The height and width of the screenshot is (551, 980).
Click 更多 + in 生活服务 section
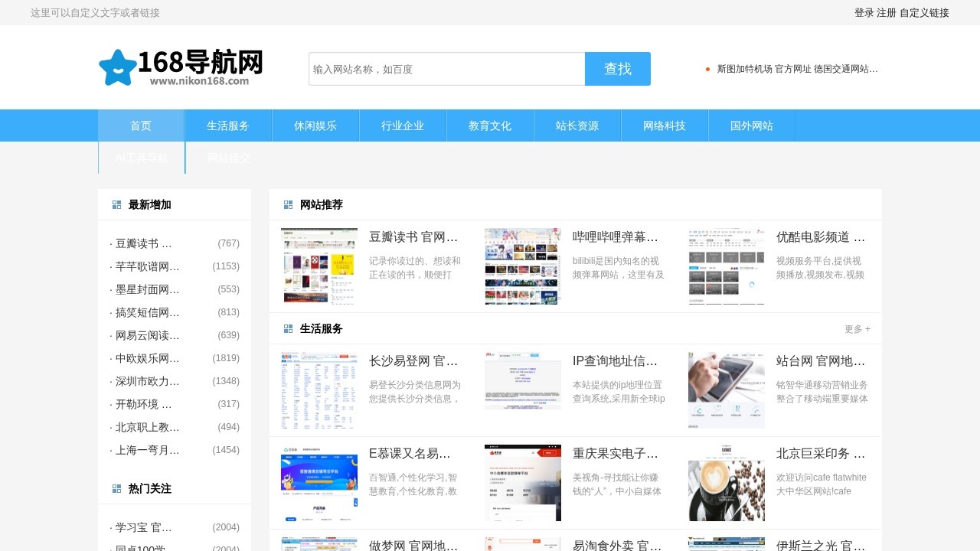(x=857, y=329)
